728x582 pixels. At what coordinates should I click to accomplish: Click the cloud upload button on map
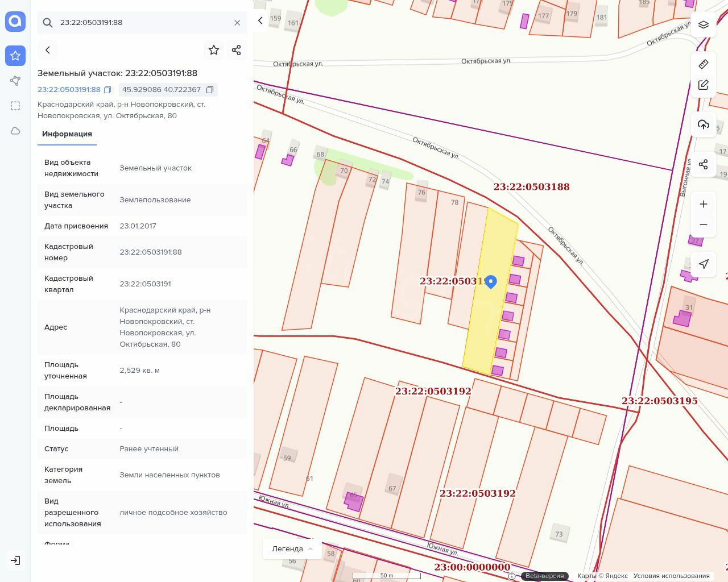pos(704,124)
